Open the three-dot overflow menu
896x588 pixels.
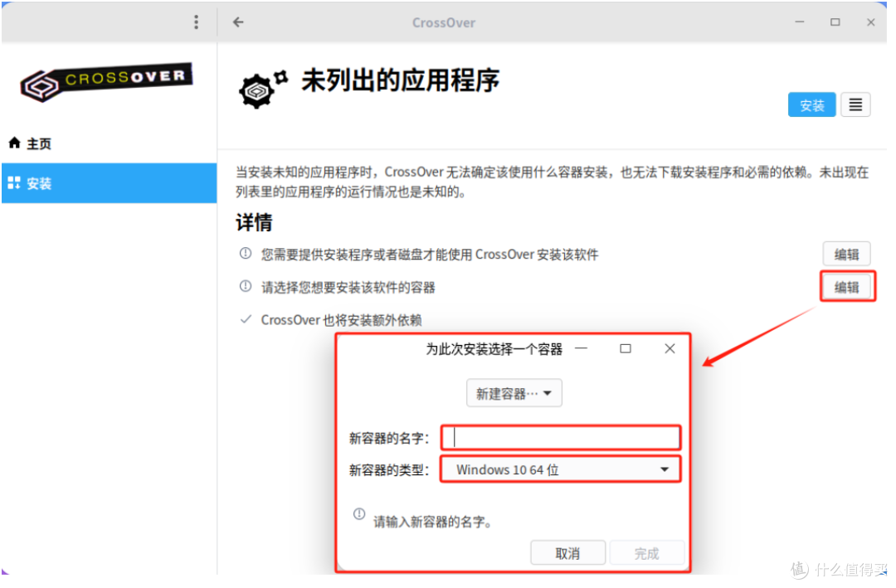197,22
